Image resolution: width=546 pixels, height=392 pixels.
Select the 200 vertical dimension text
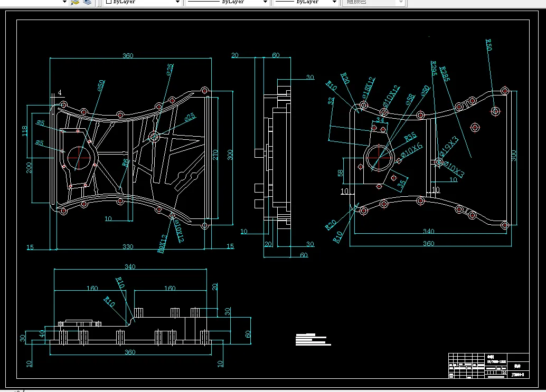pos(29,168)
